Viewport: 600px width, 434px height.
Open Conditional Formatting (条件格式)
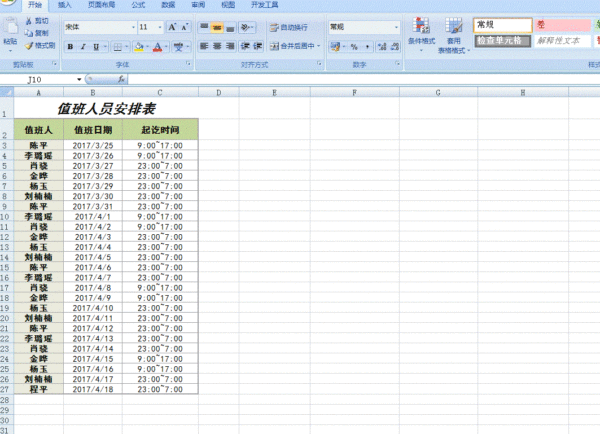point(421,38)
